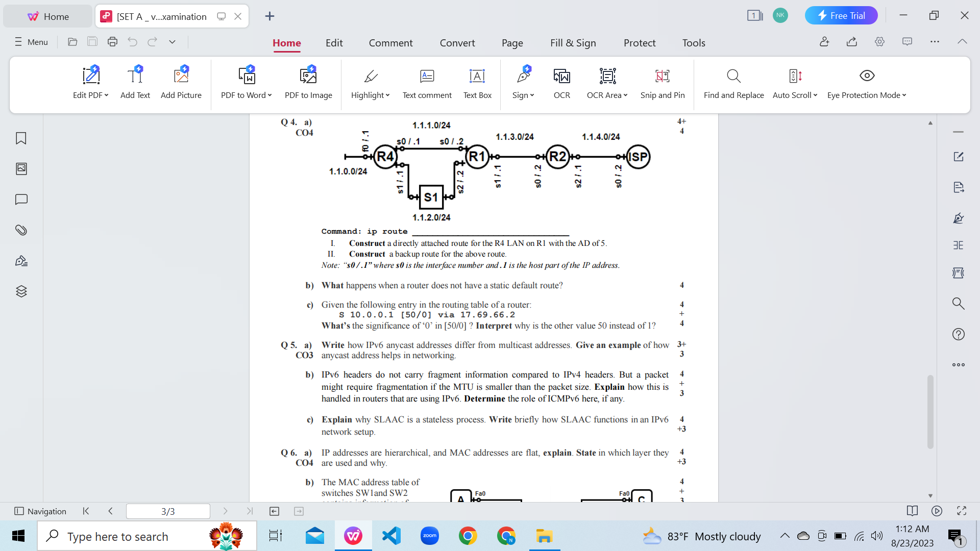
Task: Expand the Sign dropdown
Action: (532, 95)
